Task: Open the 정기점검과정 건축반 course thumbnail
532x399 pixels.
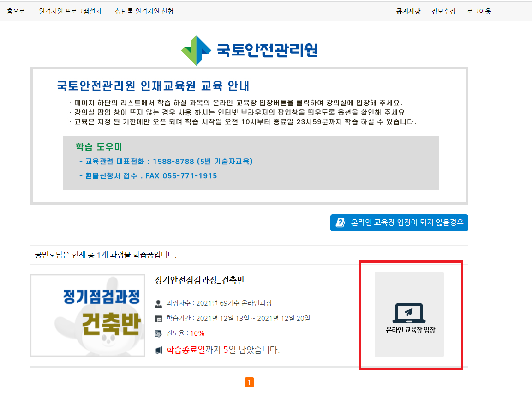Action: (x=87, y=315)
